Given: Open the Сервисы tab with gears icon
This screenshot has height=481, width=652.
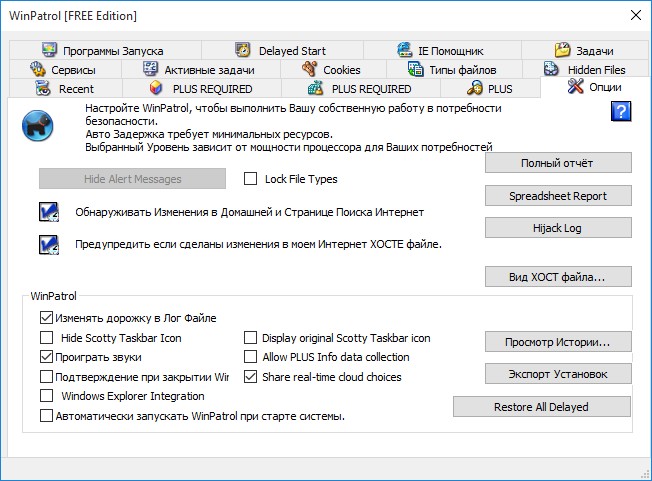Looking at the screenshot, I should click(37, 69).
